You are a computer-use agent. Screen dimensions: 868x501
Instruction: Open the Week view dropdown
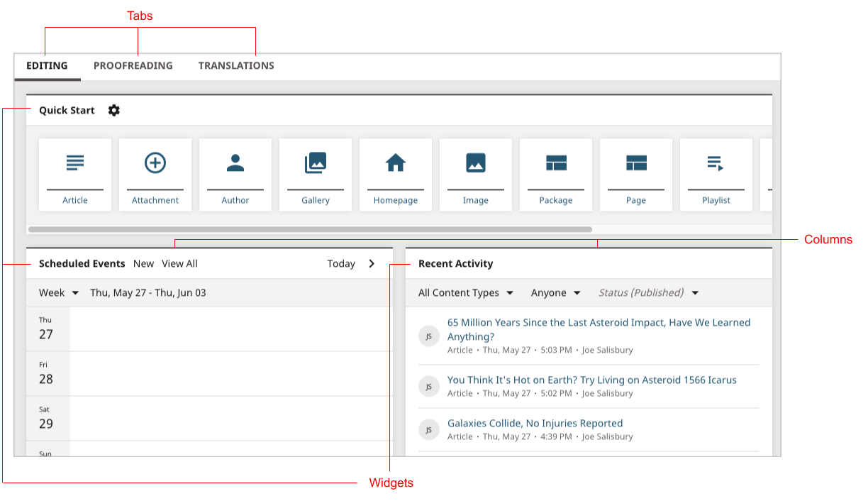coord(59,292)
